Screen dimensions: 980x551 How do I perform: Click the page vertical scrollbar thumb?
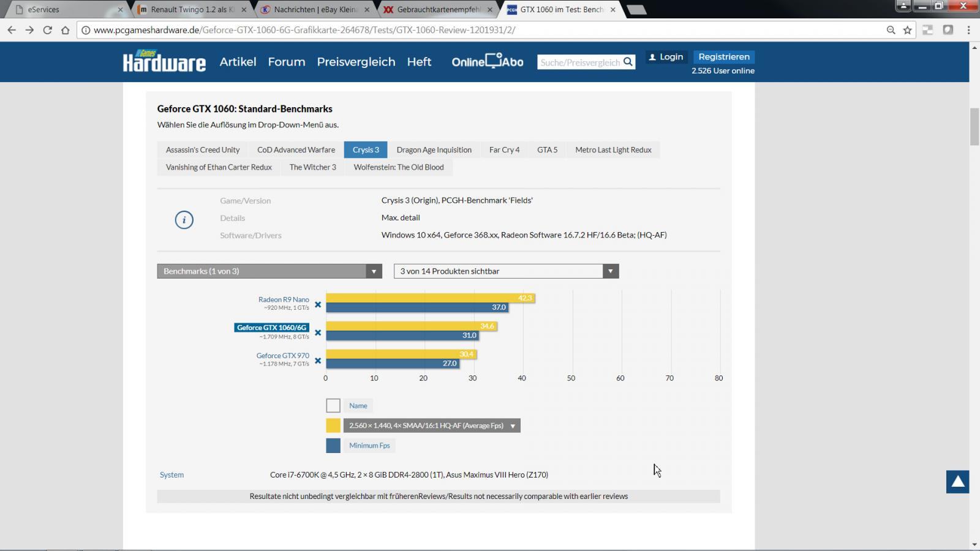[974, 127]
